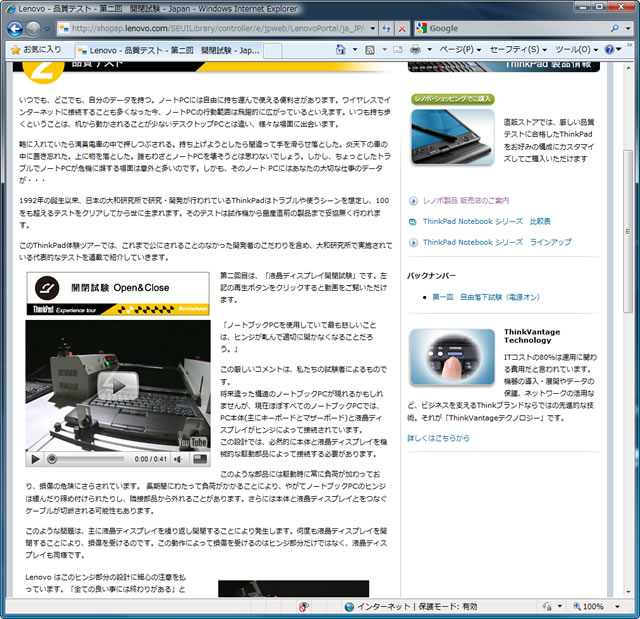Open the お気に入り favorites button
The width and height of the screenshot is (640, 619).
click(x=36, y=50)
